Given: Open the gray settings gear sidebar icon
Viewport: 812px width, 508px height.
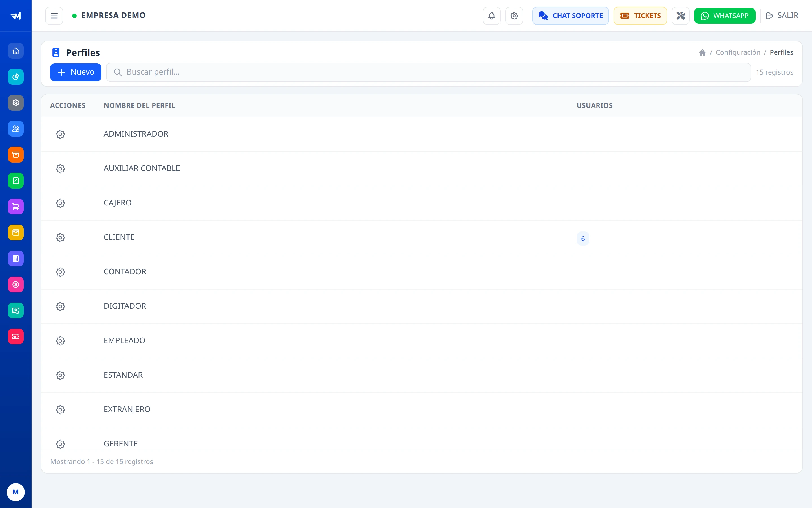Looking at the screenshot, I should tap(16, 103).
